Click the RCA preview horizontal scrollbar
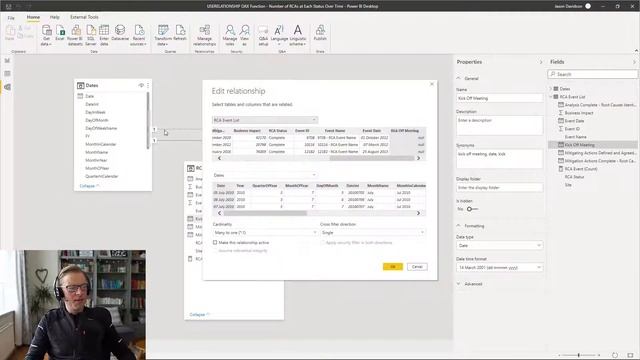 (x=371, y=158)
